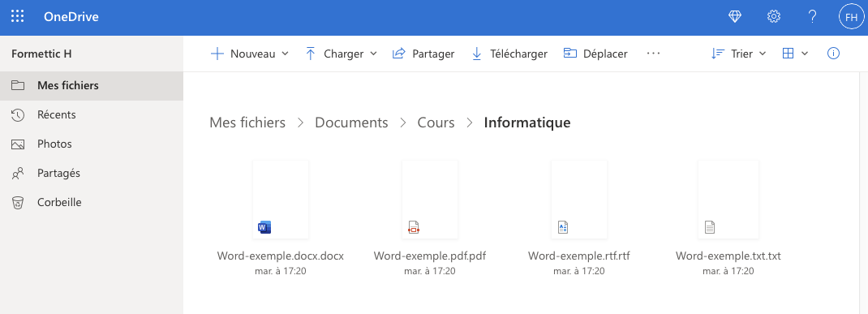Click the Word icon on Word-exemple.docx.docx
868x314 pixels.
coord(264,227)
